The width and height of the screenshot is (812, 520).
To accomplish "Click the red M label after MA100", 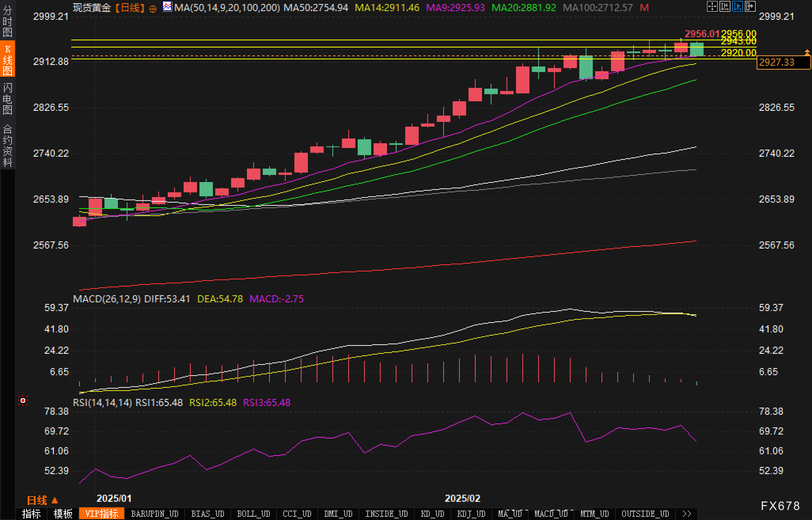I will 644,8.
